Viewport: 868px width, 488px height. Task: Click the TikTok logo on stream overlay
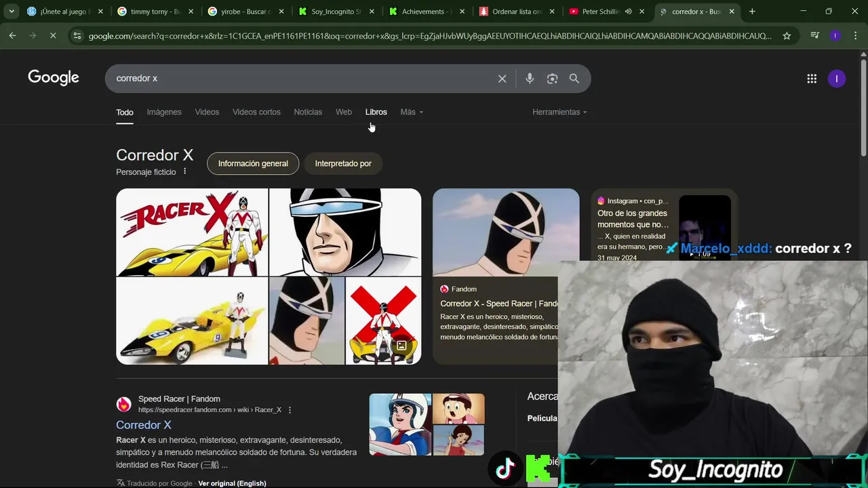(x=505, y=468)
